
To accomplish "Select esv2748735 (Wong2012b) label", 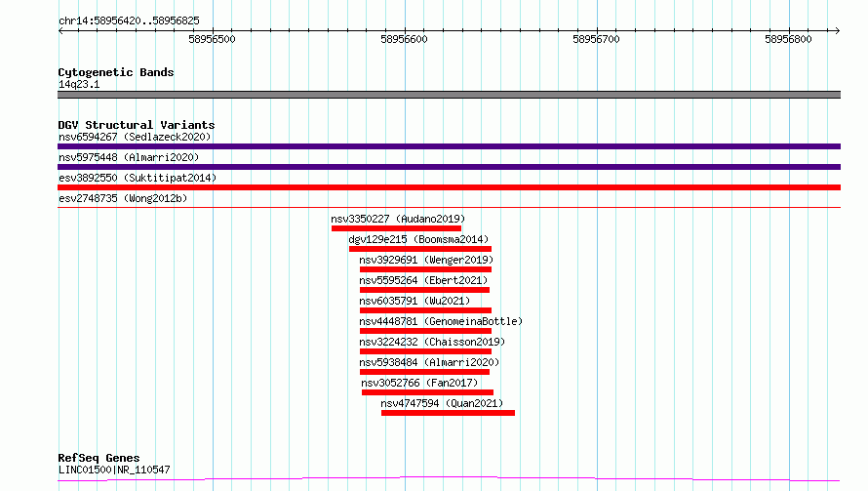I will (123, 198).
